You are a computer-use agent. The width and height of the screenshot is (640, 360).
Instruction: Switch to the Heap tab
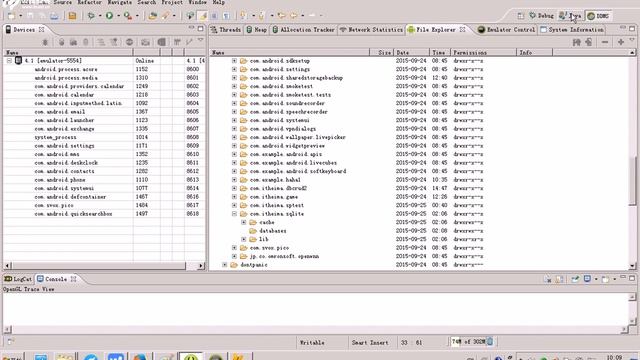256,30
